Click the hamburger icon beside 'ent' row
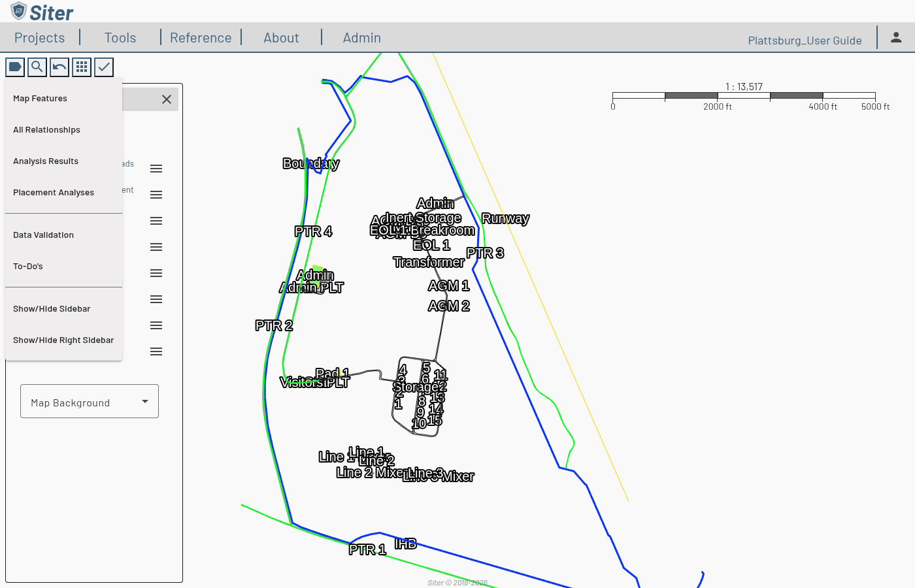The height and width of the screenshot is (588, 915). tap(156, 195)
